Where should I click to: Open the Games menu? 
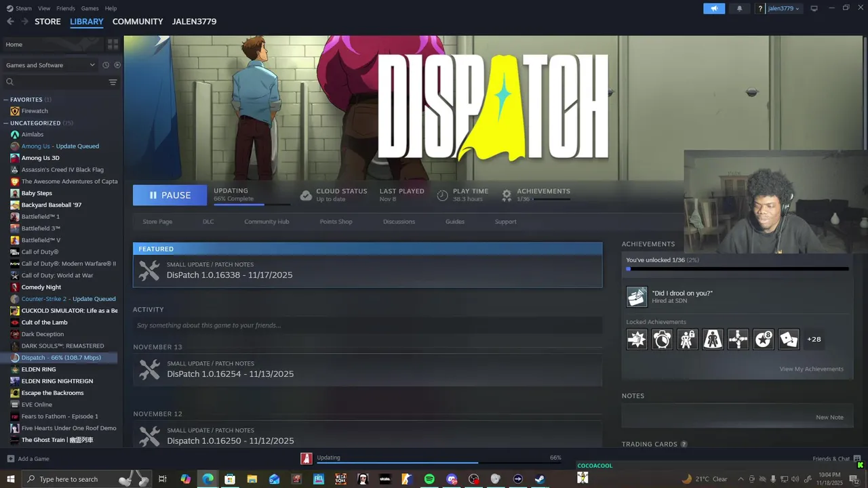[x=90, y=8]
